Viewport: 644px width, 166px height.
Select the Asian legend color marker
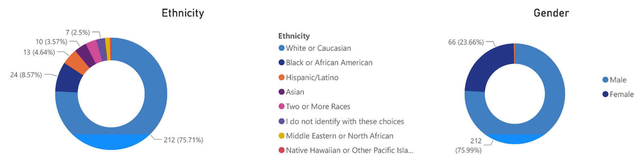pos(281,92)
